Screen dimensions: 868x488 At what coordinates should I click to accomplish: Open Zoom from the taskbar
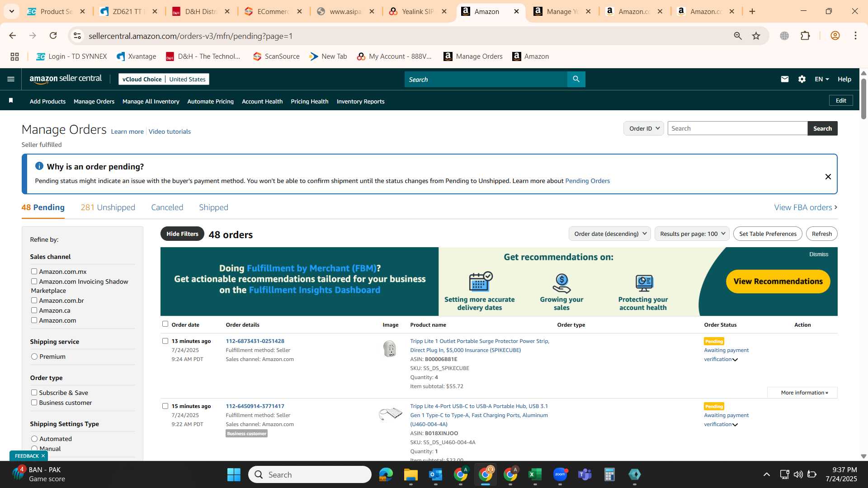point(560,474)
